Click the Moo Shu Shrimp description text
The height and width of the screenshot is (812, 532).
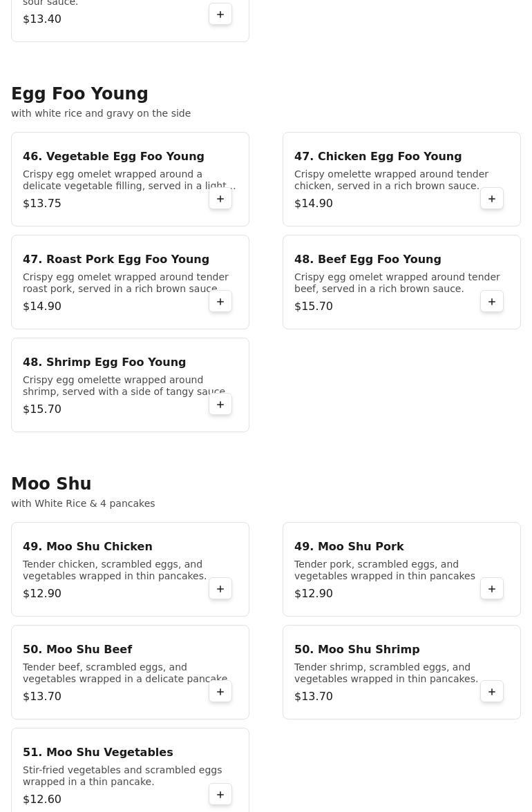[386, 673]
